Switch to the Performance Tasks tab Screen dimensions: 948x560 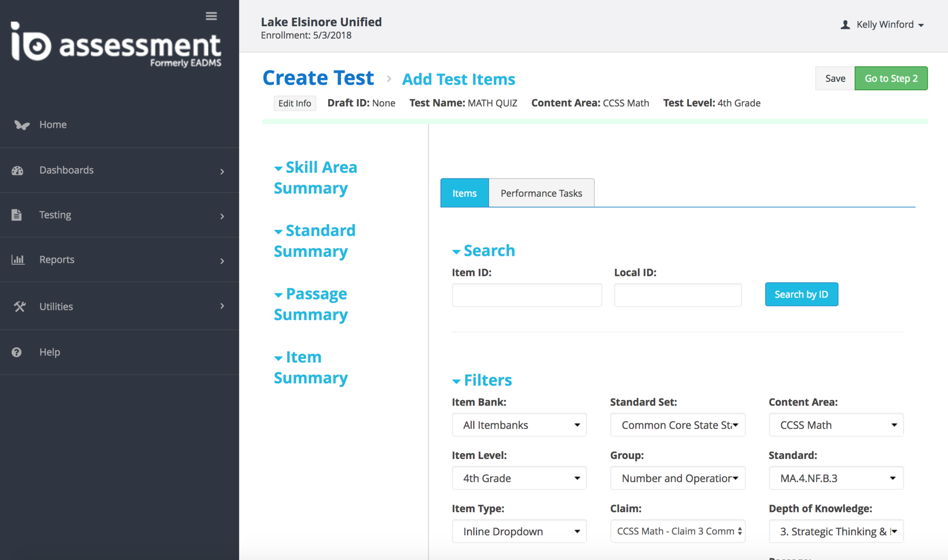pyautogui.click(x=541, y=193)
